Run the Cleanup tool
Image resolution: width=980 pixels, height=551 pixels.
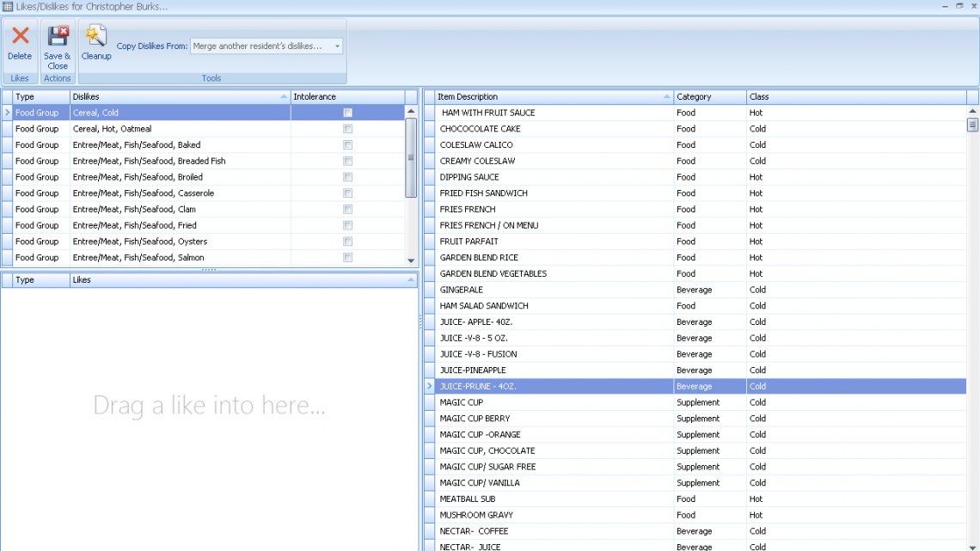[x=96, y=36]
